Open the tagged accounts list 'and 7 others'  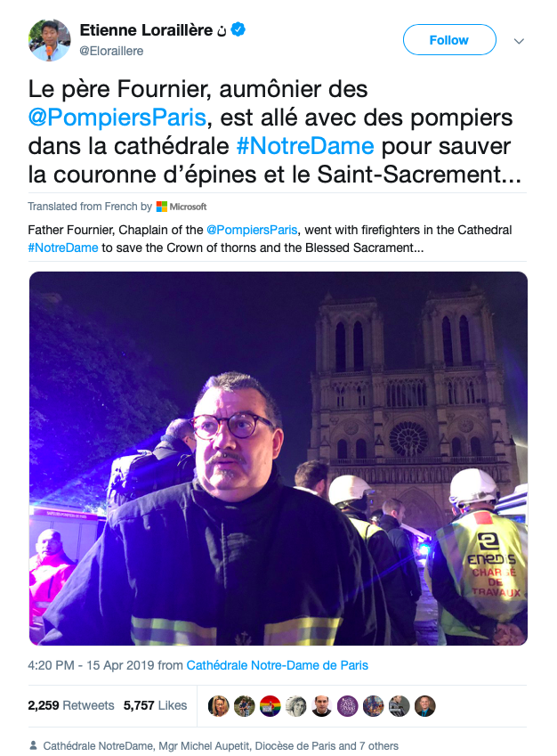point(368,746)
